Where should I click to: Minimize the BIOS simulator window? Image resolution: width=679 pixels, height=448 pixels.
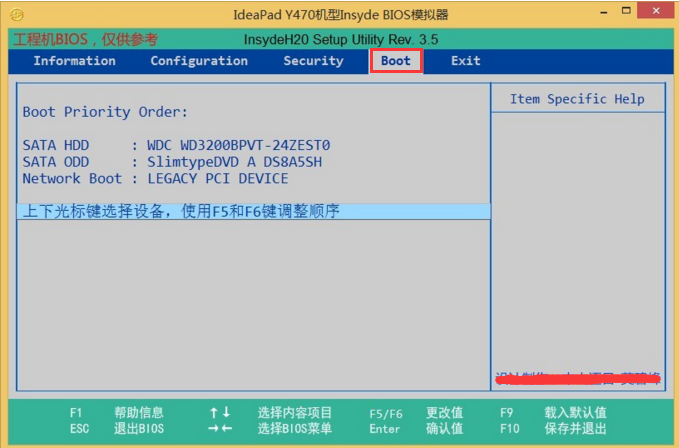coord(604,12)
